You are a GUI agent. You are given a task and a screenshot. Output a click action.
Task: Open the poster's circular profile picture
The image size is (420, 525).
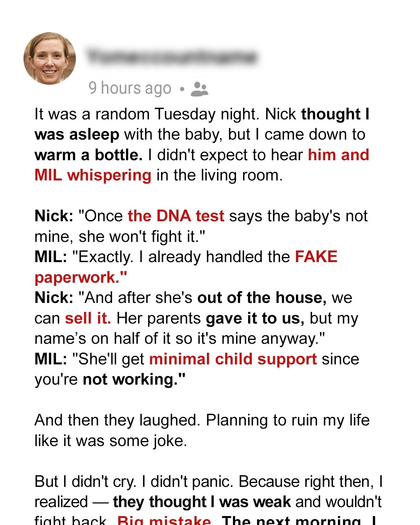pyautogui.click(x=50, y=58)
